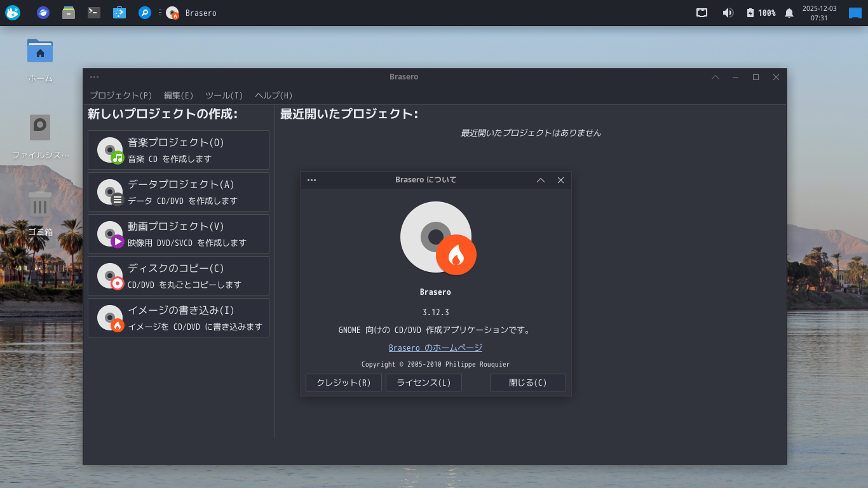This screenshot has height=488, width=868.
Task: Click the データ CD/DVD を作成します description
Action: [x=183, y=201]
